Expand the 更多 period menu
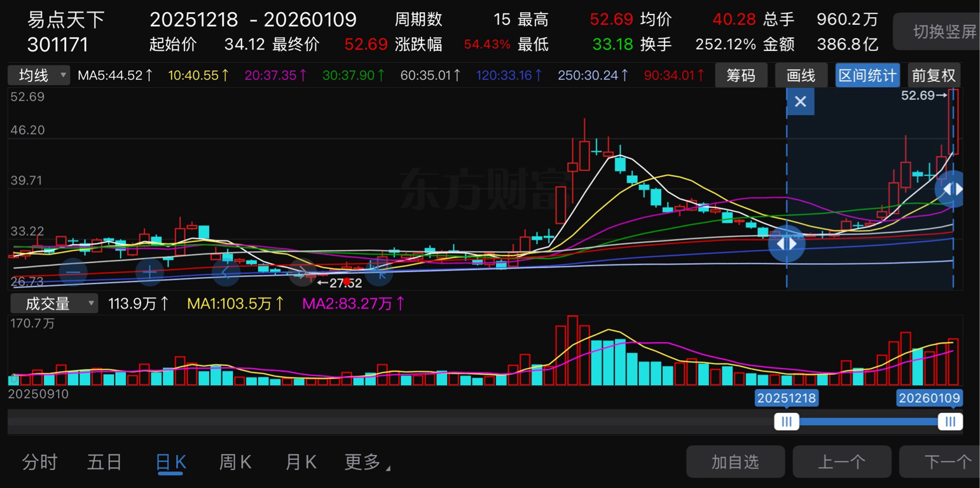 367,462
